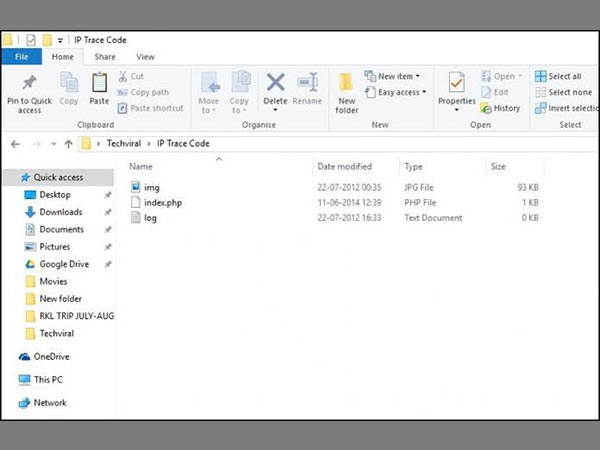This screenshot has height=450, width=600.
Task: Click Select none in the ribbon
Action: coord(563,92)
